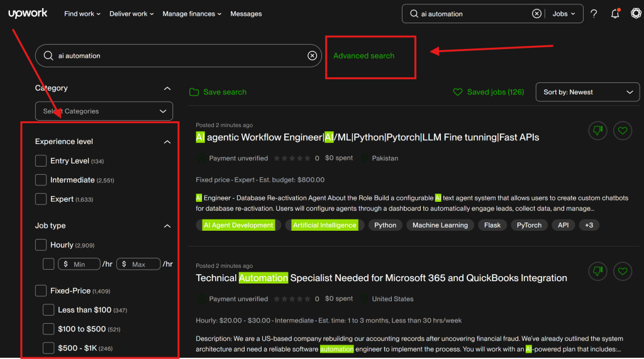Click the Flask skill tag
Viewport: 644px width, 359px height.
tap(492, 225)
